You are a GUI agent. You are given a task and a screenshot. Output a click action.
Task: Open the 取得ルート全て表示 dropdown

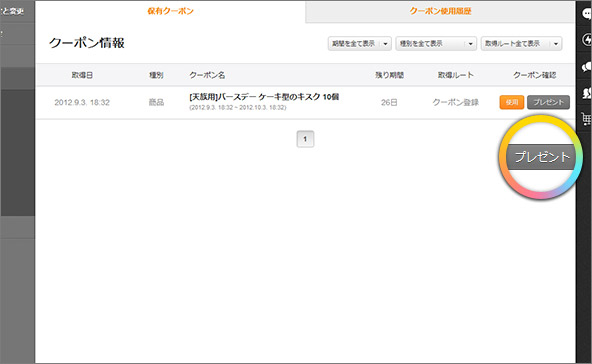pyautogui.click(x=521, y=44)
